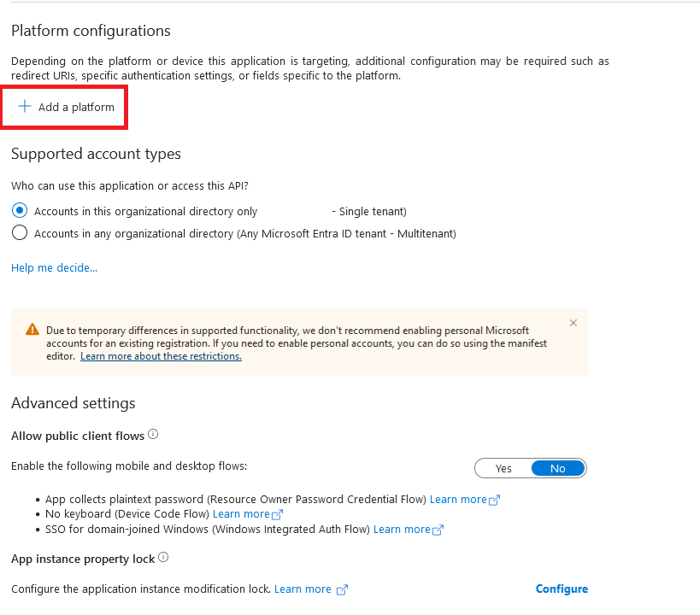Open Learn more for Windows Integrated Auth Flow

tap(402, 530)
